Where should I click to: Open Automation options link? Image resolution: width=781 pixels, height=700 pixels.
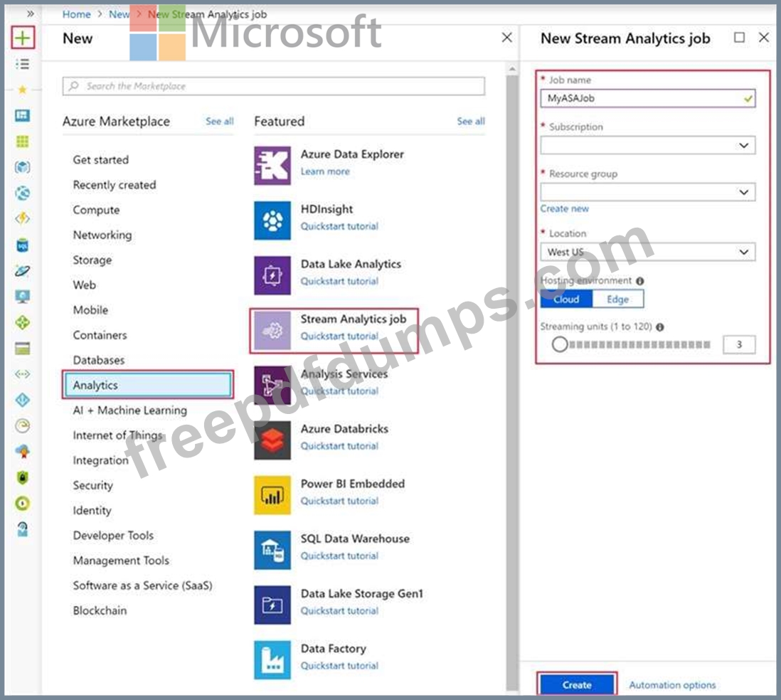[672, 685]
